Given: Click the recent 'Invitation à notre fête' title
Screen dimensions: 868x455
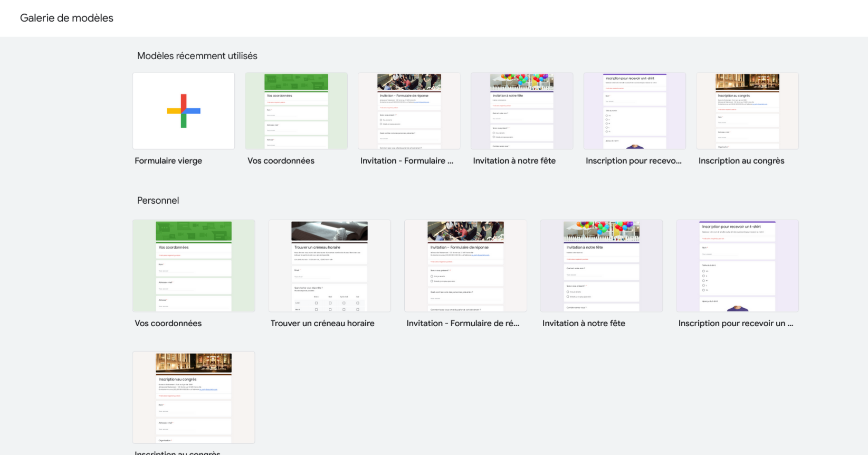Looking at the screenshot, I should pyautogui.click(x=514, y=161).
